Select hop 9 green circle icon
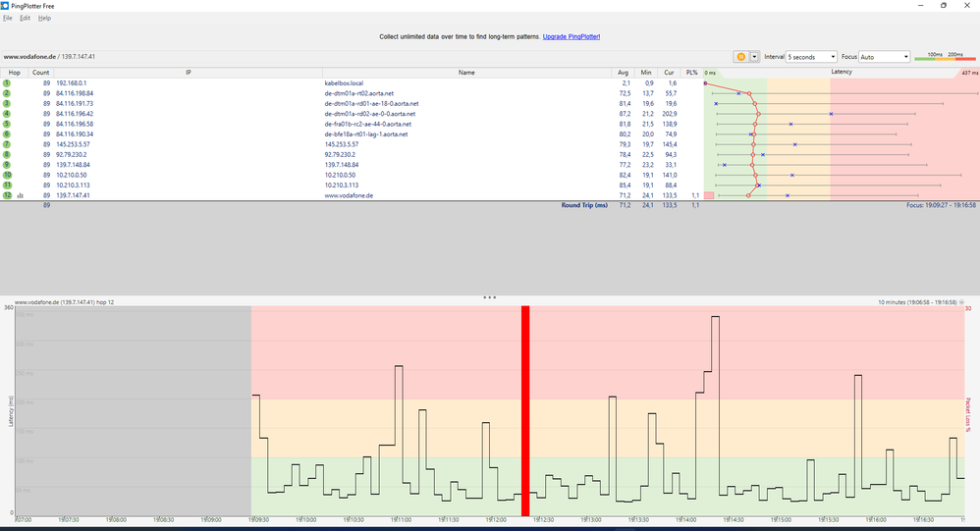The height and width of the screenshot is (531, 980). pyautogui.click(x=7, y=165)
